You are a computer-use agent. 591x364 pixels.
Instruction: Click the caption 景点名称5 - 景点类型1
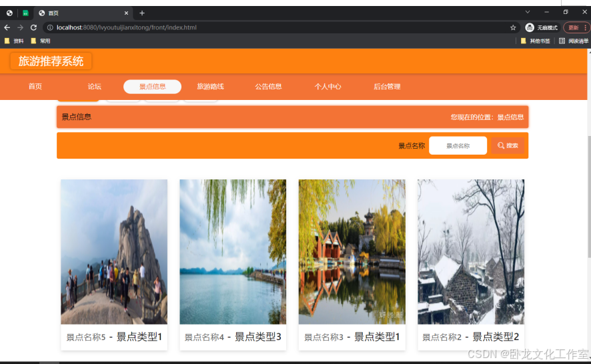click(114, 337)
